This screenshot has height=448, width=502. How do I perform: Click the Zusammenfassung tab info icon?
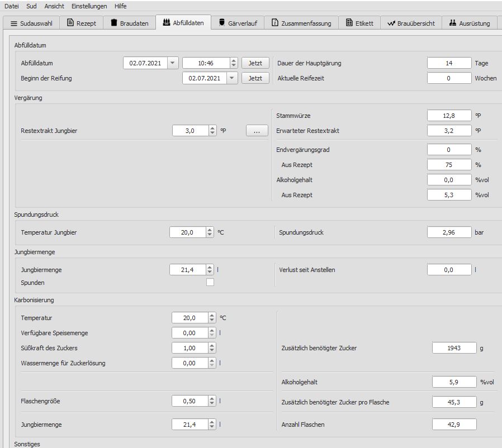click(275, 23)
